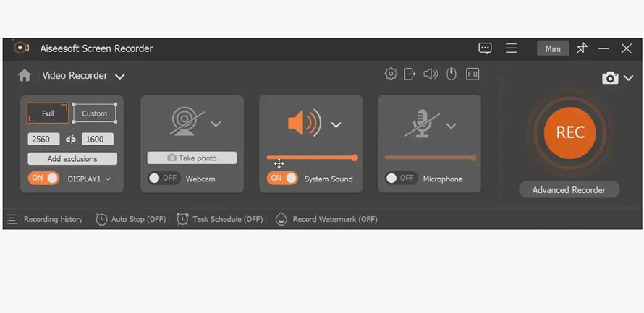Open recording settings gear icon
Image resolution: width=644 pixels, height=313 pixels.
[391, 74]
